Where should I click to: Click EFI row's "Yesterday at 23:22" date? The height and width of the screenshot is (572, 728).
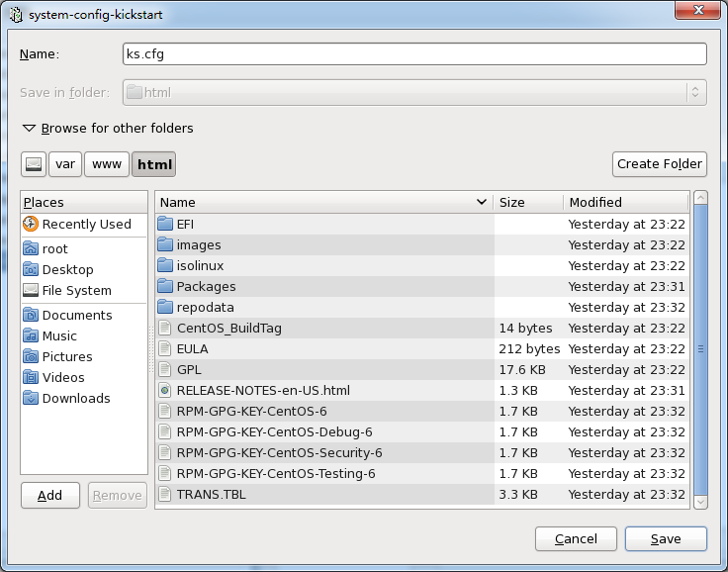(626, 224)
